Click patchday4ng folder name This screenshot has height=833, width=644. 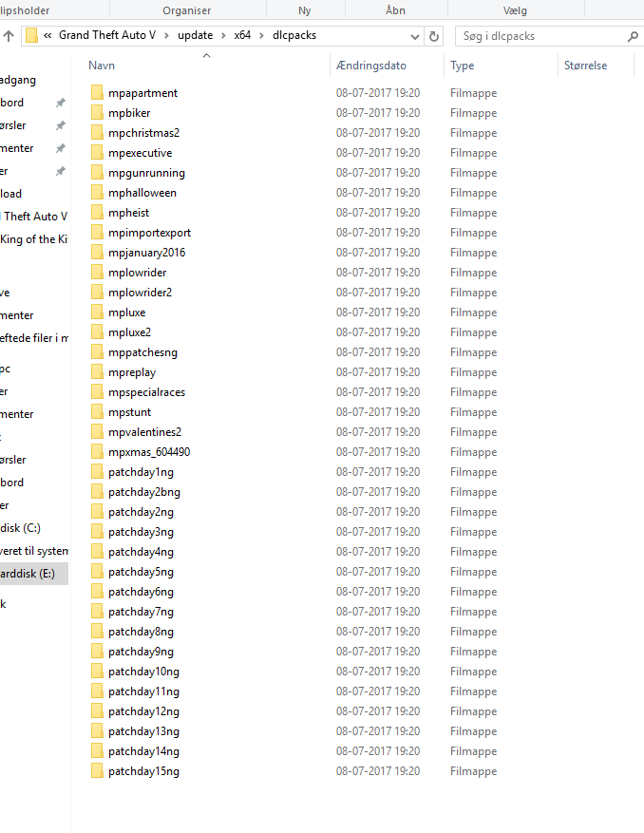coord(141,552)
